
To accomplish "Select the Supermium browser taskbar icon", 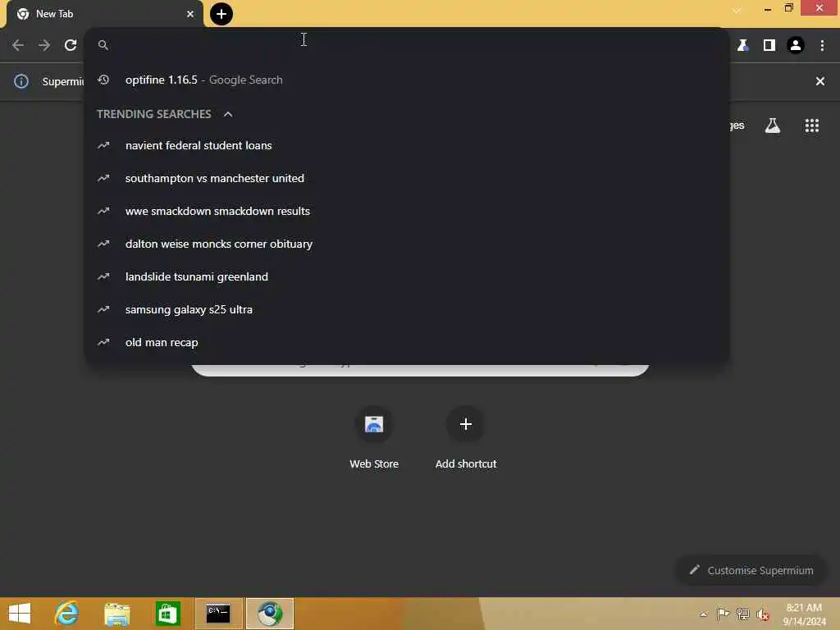I will [x=270, y=614].
